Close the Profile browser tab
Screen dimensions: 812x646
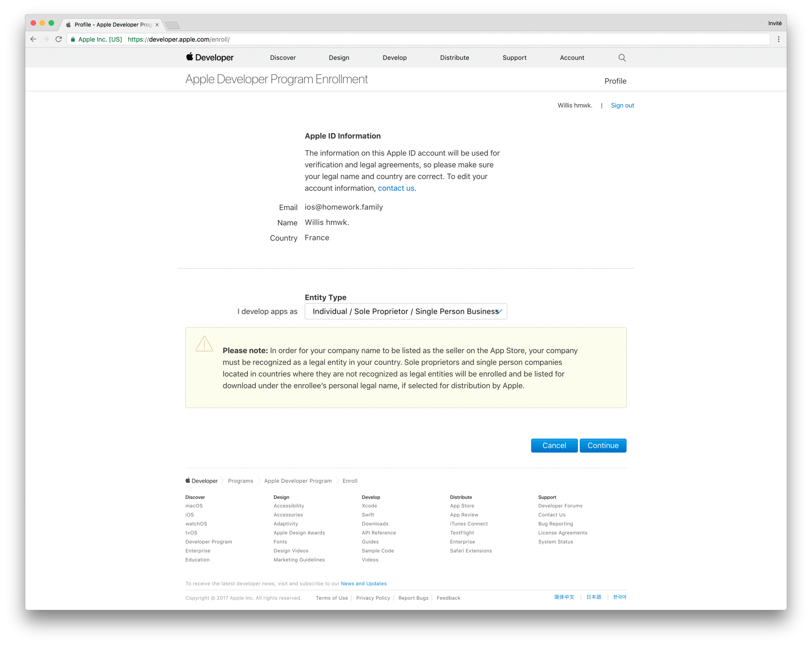pyautogui.click(x=157, y=25)
